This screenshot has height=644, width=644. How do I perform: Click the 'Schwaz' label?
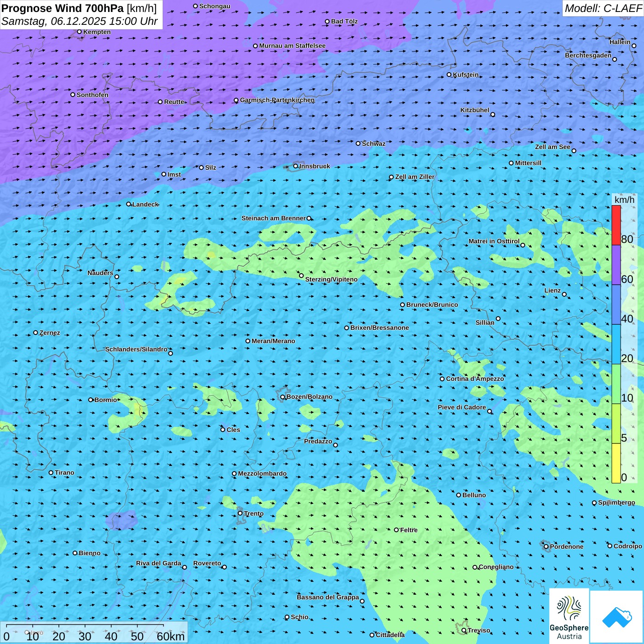(x=374, y=144)
